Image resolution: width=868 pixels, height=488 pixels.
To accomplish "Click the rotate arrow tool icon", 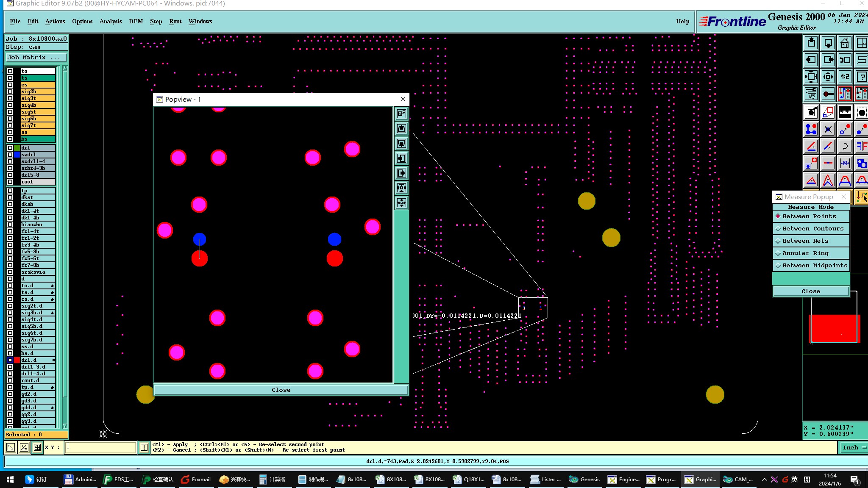I will tap(845, 147).
